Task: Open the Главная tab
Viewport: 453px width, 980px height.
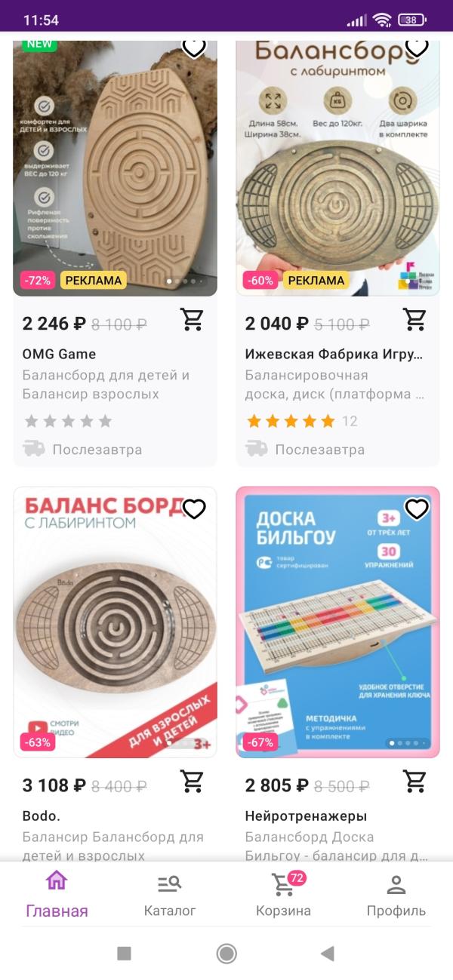Action: click(x=57, y=894)
